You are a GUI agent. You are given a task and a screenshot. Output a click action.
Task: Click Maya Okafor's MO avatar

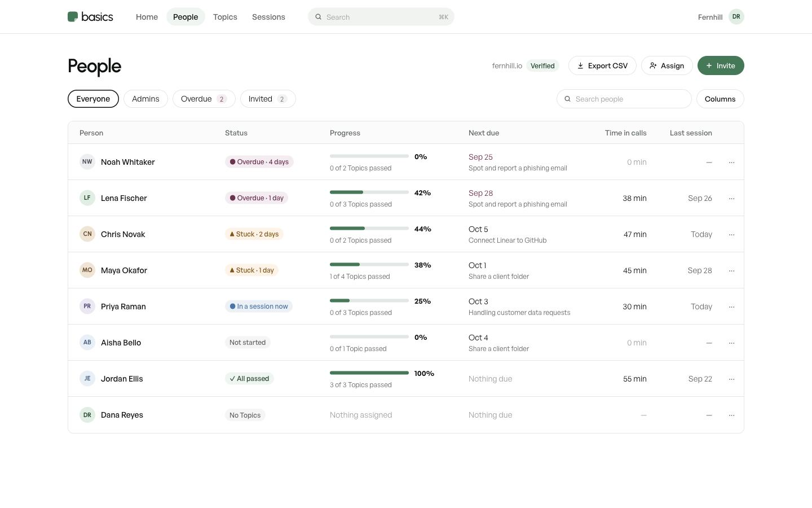point(87,270)
